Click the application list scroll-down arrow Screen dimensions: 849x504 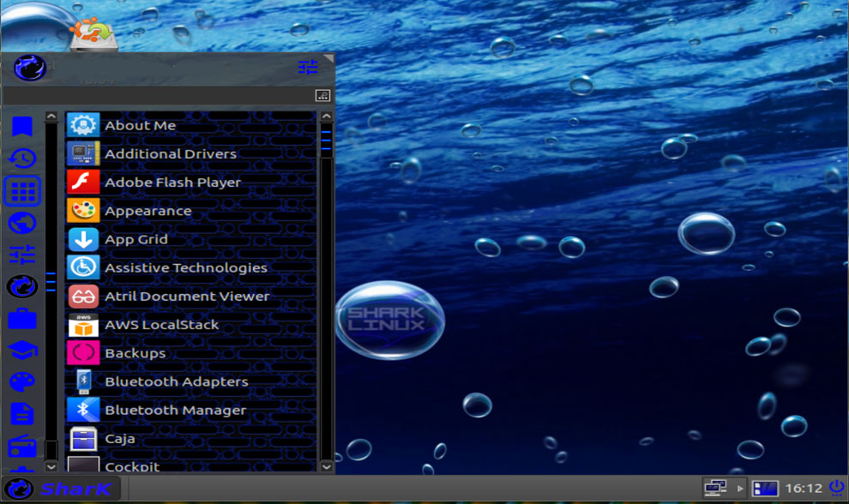pos(327,466)
